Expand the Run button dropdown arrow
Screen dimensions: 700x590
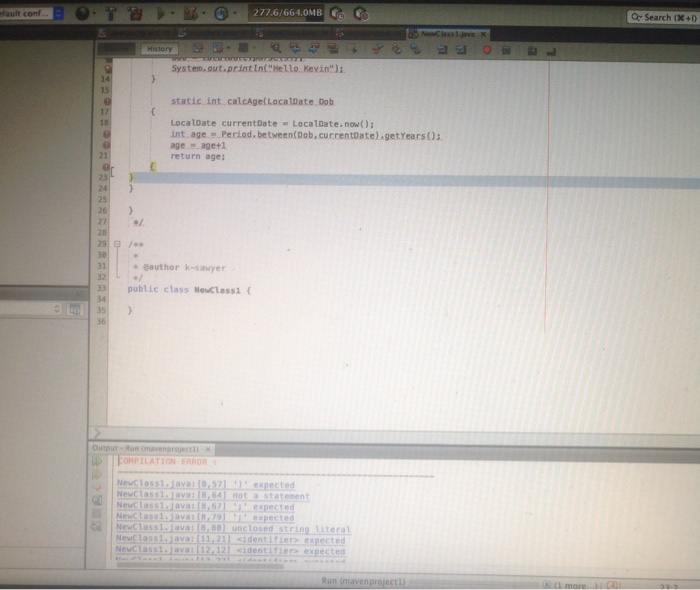[172, 14]
